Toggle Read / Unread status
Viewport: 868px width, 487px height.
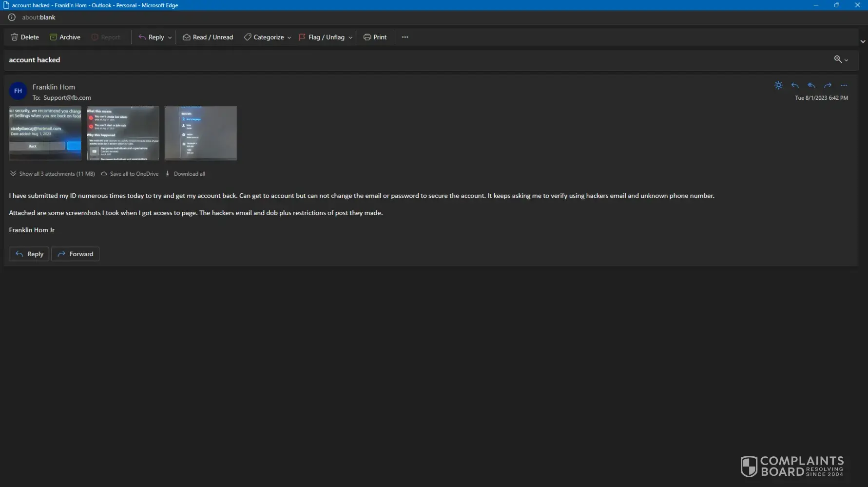point(208,37)
